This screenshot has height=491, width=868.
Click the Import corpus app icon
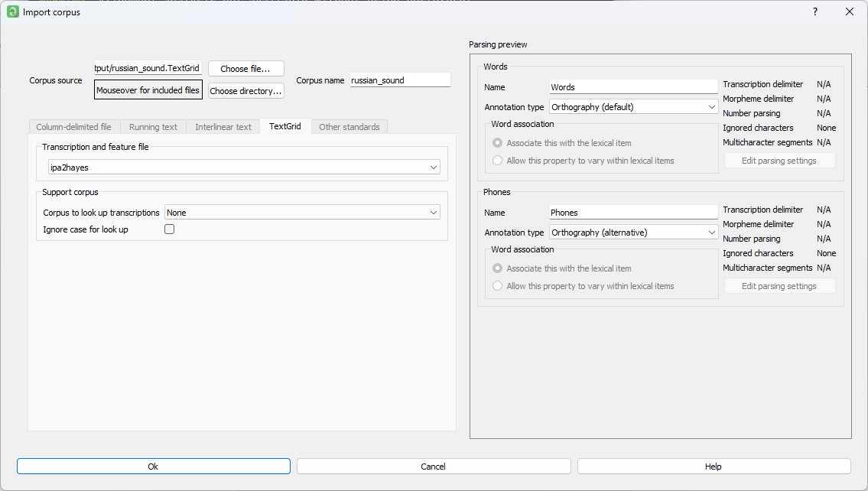click(12, 11)
